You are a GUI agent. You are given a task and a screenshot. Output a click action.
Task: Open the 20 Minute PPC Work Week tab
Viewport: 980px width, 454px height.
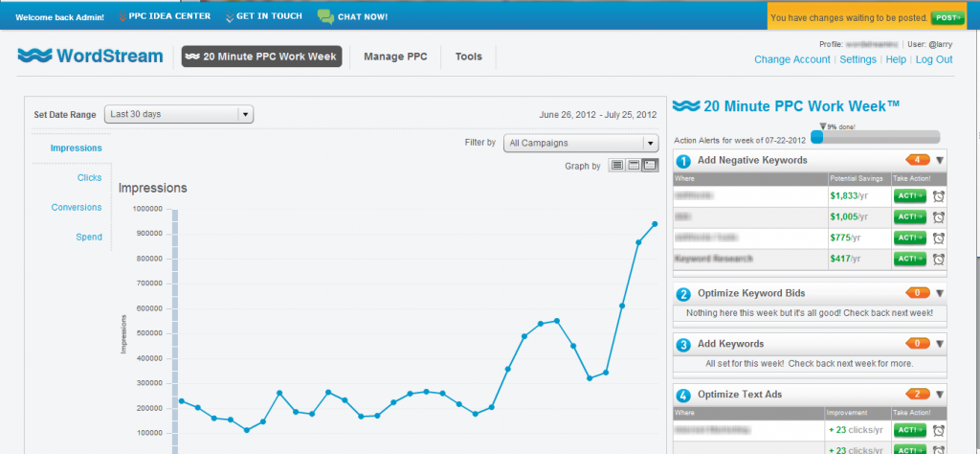pyautogui.click(x=262, y=57)
